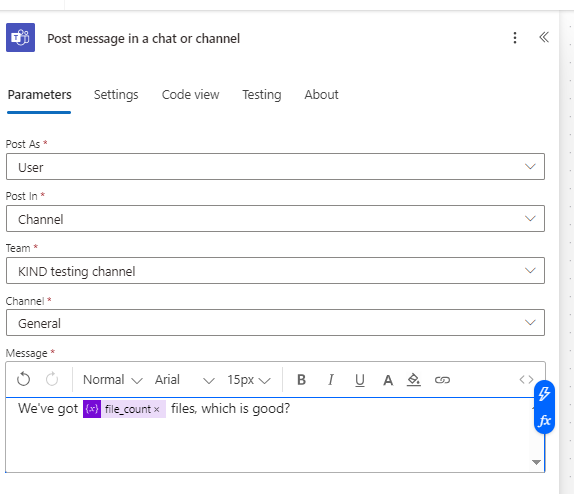The image size is (574, 494).
Task: Open the Arial font family dropdown
Action: tap(184, 380)
